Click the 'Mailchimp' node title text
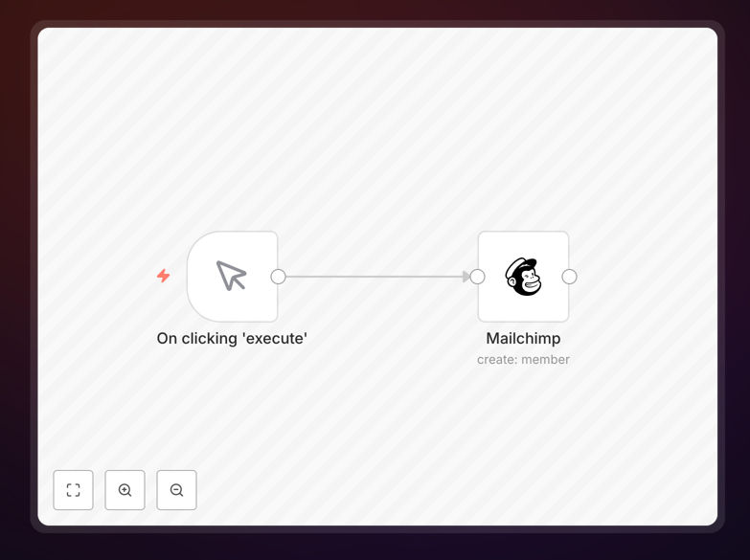Image resolution: width=750 pixels, height=560 pixels. [523, 338]
